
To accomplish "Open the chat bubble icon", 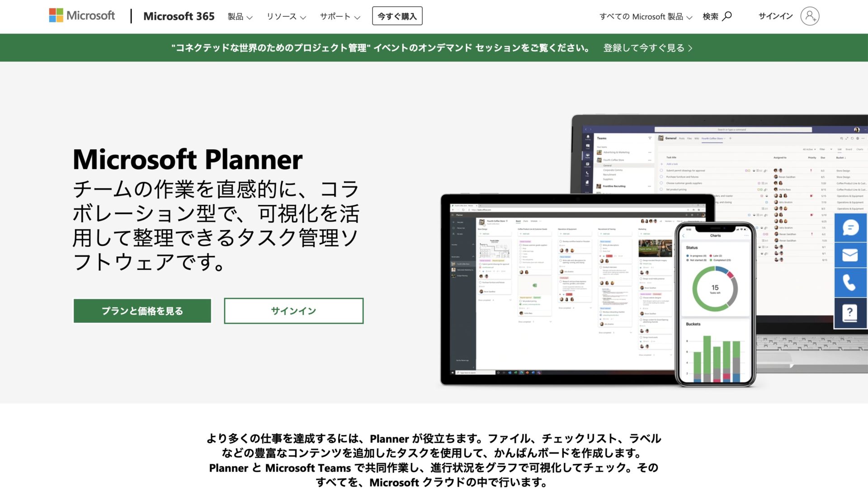I will pyautogui.click(x=851, y=228).
